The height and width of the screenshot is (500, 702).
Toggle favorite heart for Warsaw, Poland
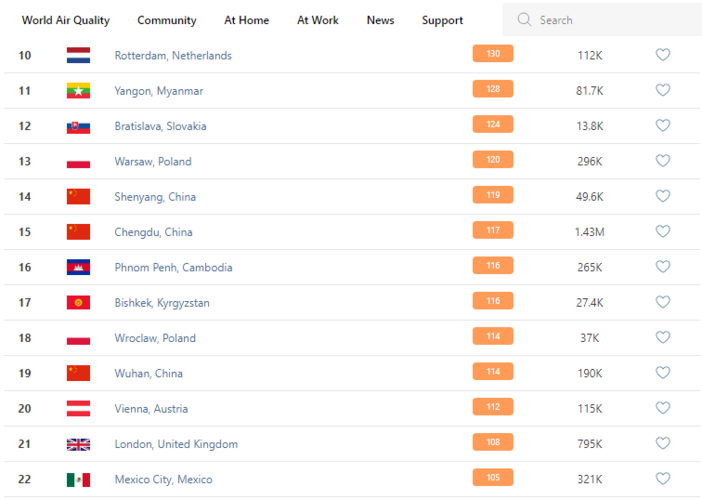662,161
